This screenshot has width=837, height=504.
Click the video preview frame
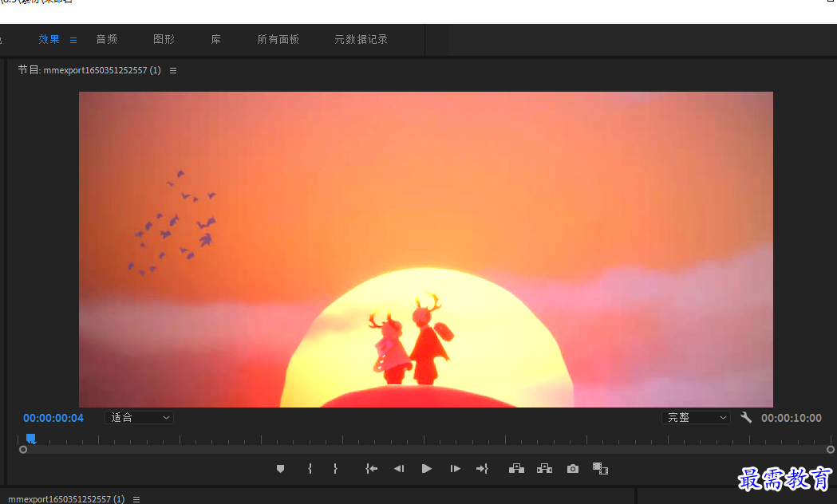point(426,250)
